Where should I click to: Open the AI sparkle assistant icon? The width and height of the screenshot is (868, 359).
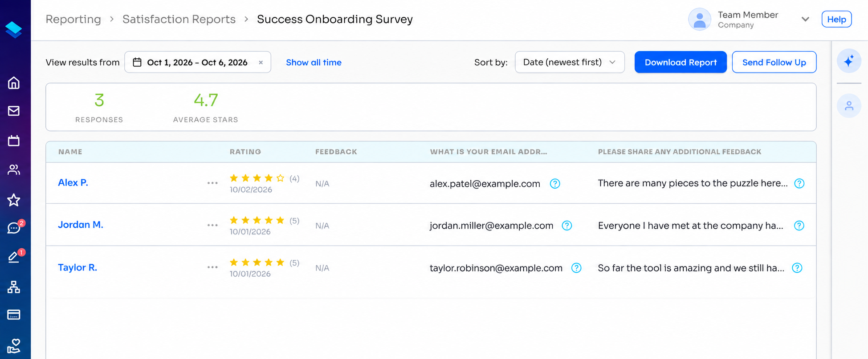(849, 61)
